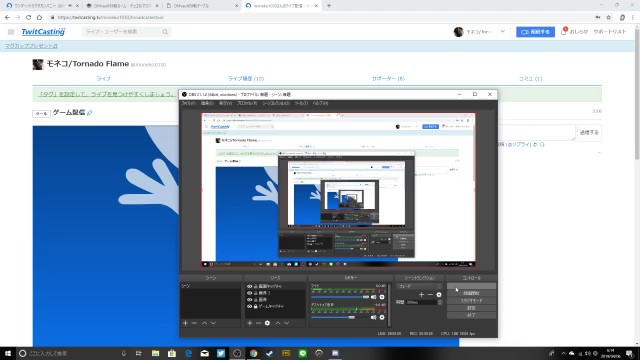
Task: Open OBS ツール(T) menu
Action: [x=301, y=104]
